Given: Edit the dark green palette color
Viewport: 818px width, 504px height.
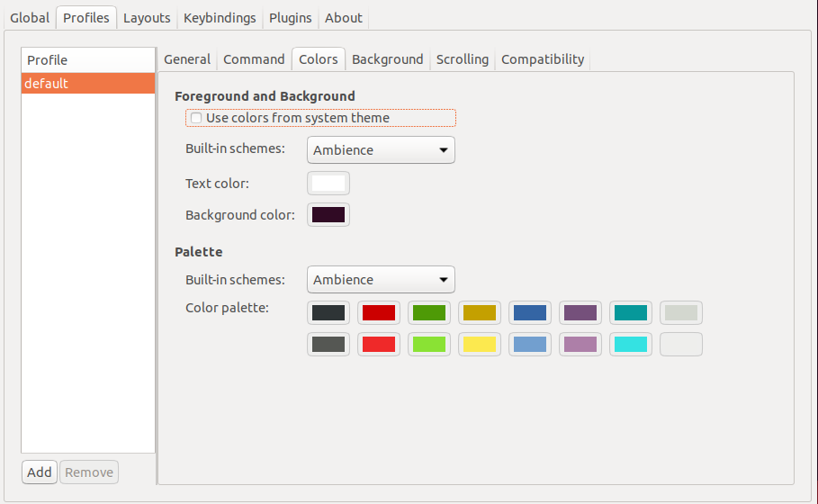Looking at the screenshot, I should (x=429, y=313).
